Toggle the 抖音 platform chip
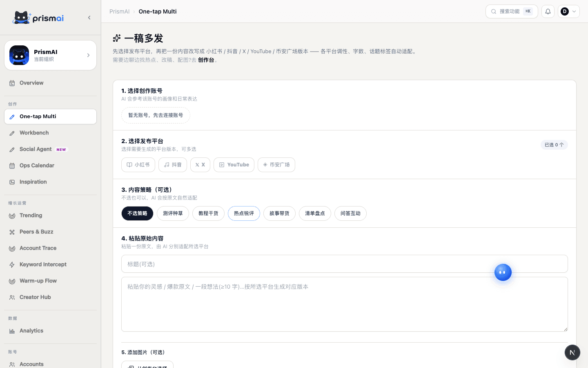The height and width of the screenshot is (368, 588). [173, 165]
